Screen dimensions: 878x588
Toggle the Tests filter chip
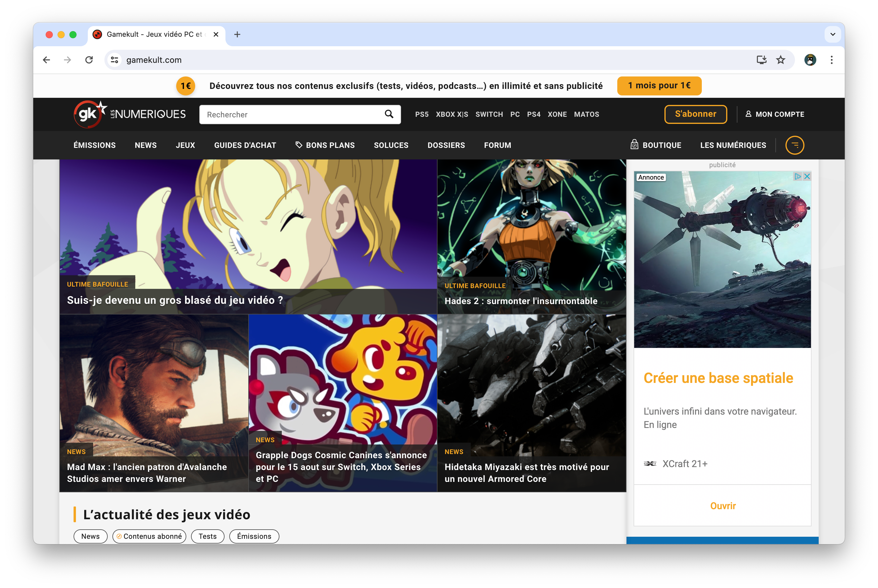[208, 536]
